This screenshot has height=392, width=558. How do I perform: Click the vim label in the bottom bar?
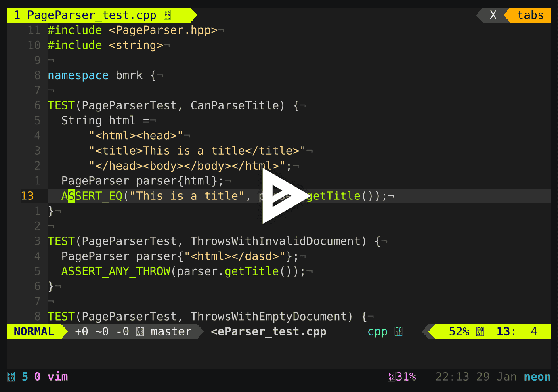[58, 376]
